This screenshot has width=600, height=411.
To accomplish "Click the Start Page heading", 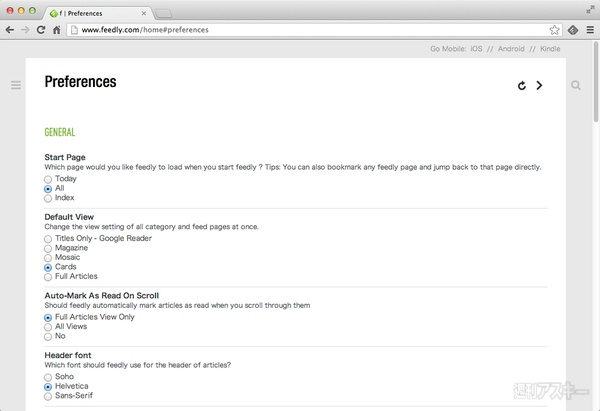I will click(65, 157).
